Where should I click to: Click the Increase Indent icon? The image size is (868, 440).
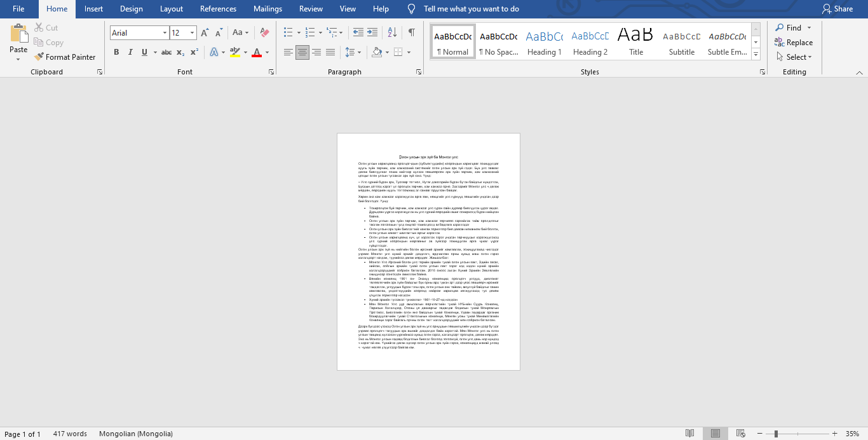point(372,32)
